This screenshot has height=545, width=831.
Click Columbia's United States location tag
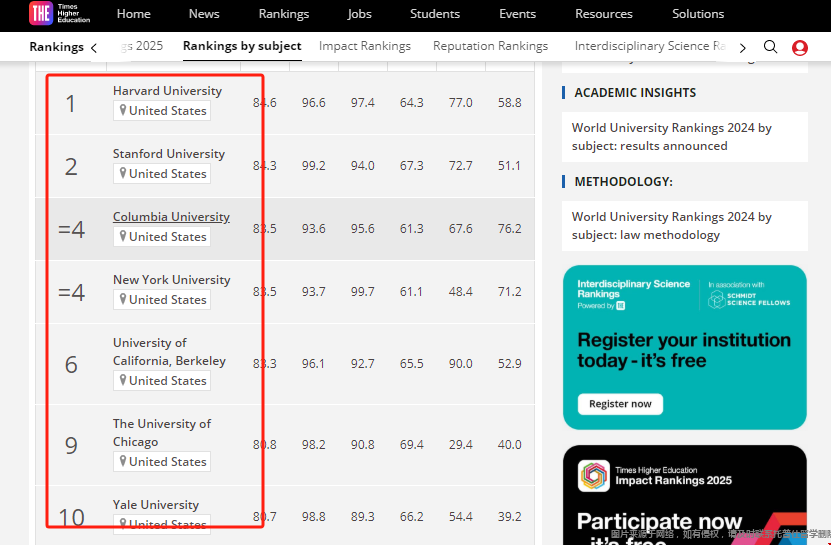coord(162,236)
